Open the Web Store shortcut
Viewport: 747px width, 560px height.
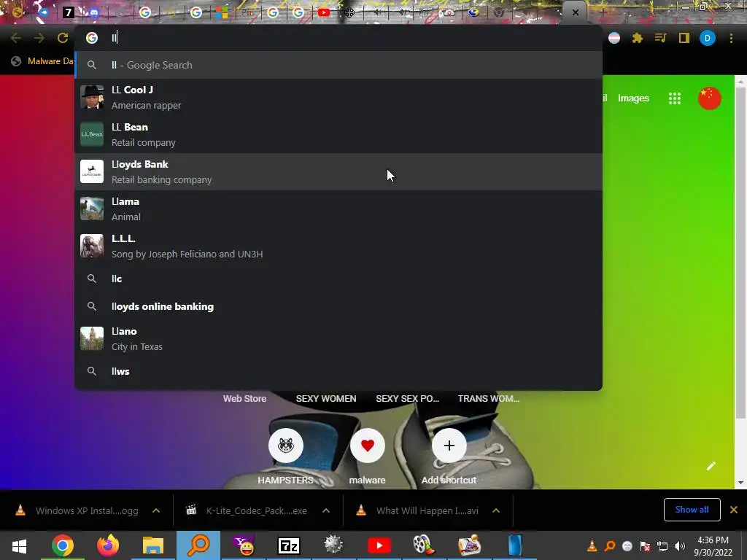pos(244,399)
